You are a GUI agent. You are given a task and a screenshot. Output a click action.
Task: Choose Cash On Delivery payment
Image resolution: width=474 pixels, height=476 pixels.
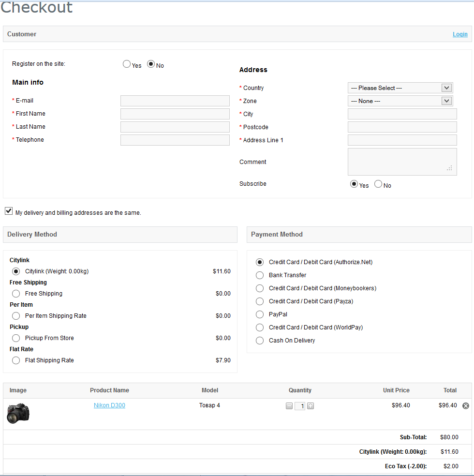point(260,341)
